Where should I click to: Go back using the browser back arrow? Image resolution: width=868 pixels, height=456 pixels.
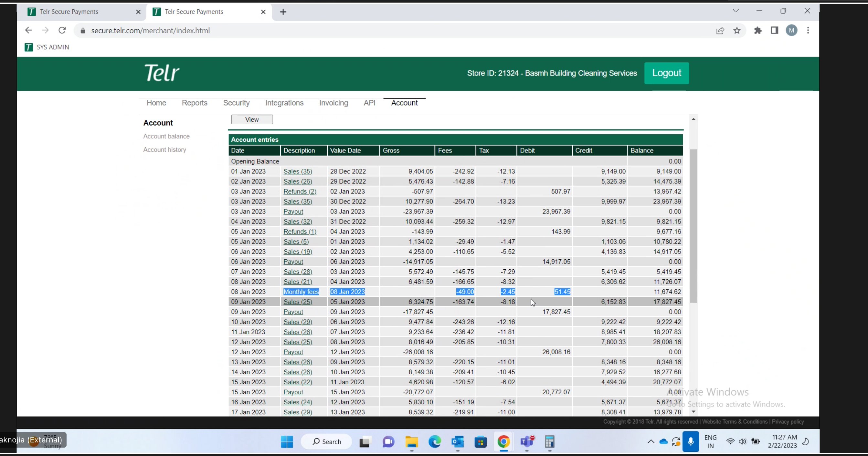[28, 30]
